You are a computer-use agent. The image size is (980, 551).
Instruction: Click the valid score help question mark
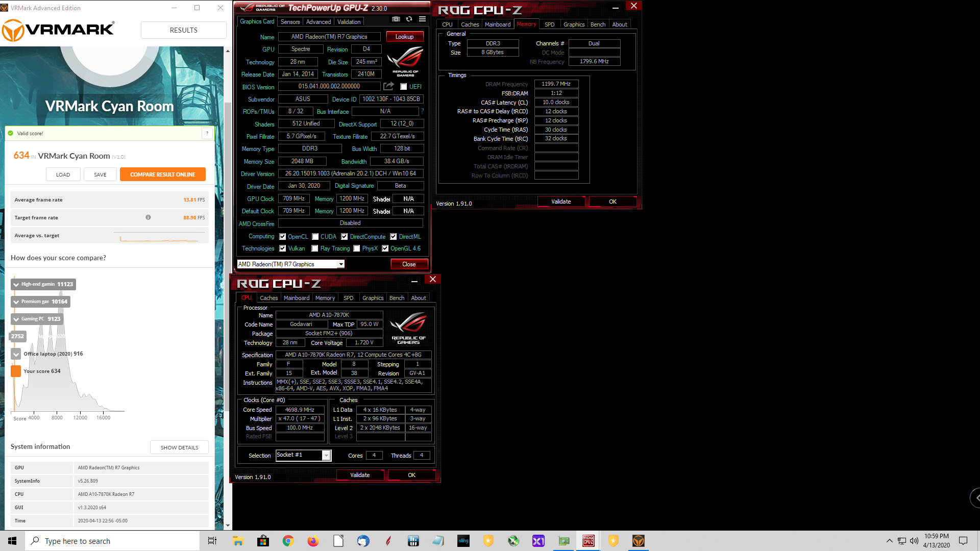tap(207, 133)
